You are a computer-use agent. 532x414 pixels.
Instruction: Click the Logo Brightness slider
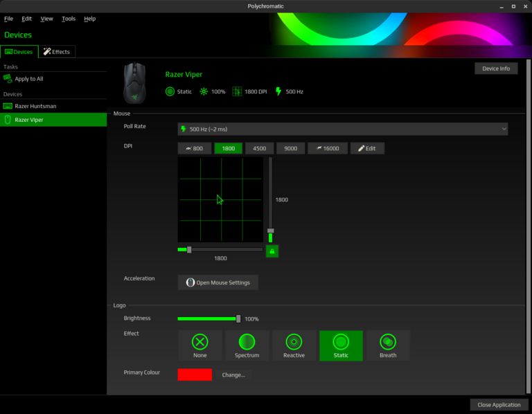click(x=209, y=318)
